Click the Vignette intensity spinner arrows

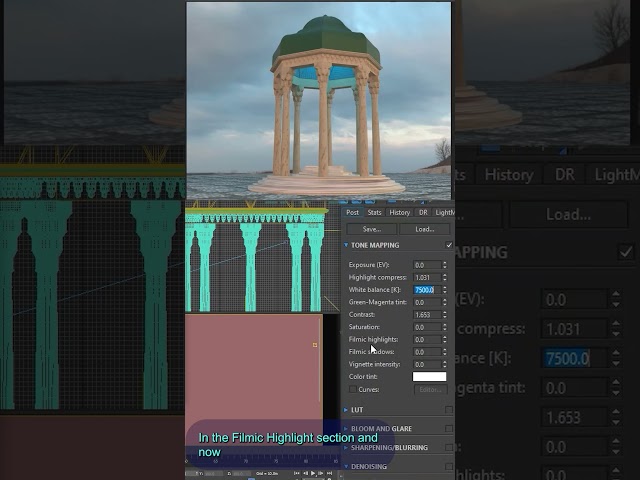444,364
